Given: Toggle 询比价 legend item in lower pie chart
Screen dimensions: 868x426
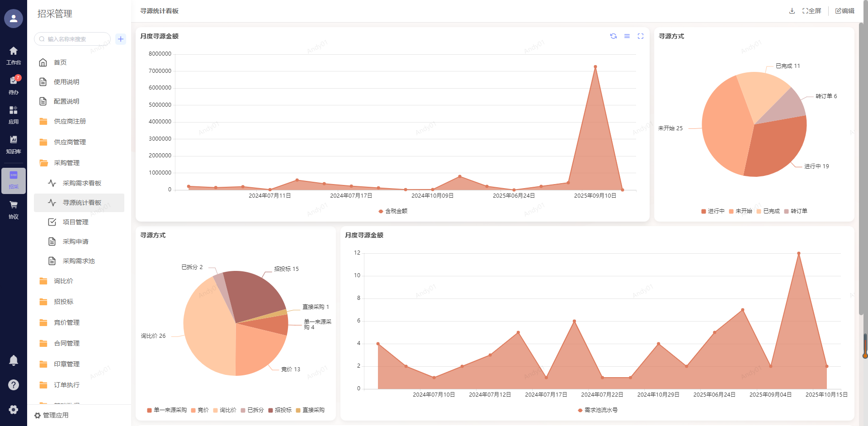Looking at the screenshot, I should (x=225, y=410).
